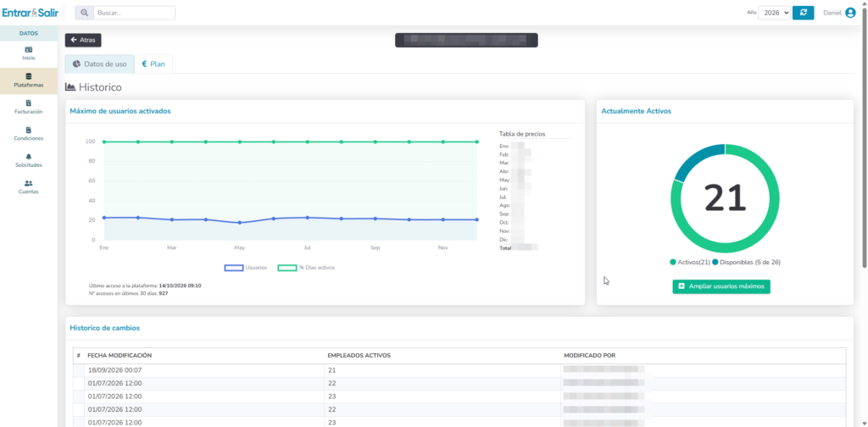Image resolution: width=868 pixels, height=427 pixels.
Task: Click the Dic: row in price table
Action: [x=512, y=240]
